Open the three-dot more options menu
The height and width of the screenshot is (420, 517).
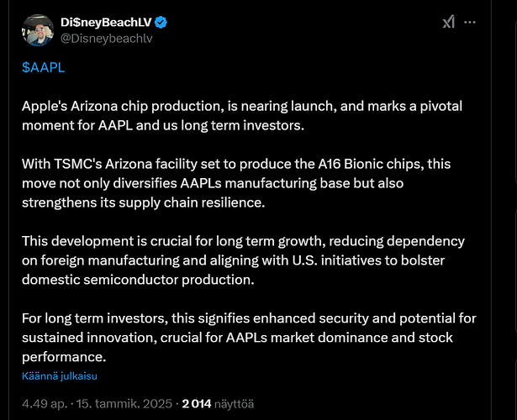(x=470, y=22)
